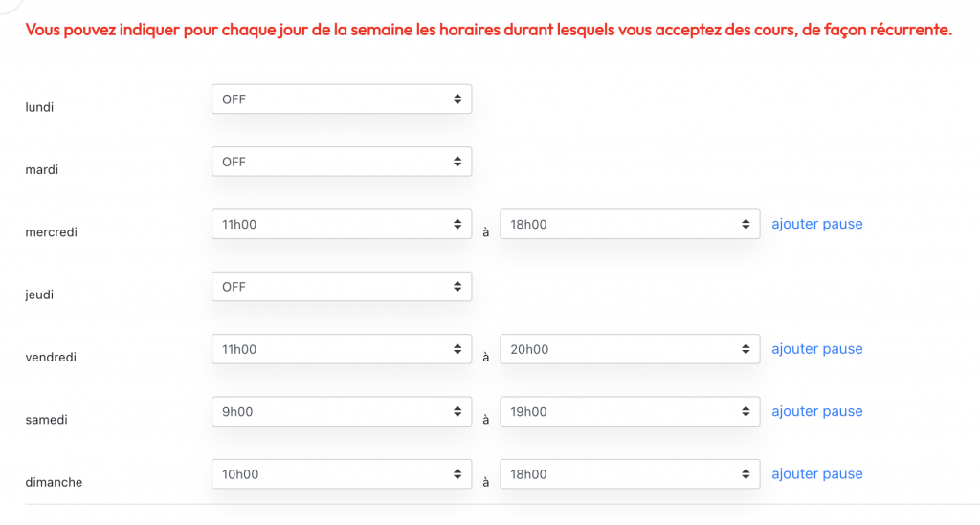The image size is (980, 525).
Task: Click the vendredi day label
Action: point(51,357)
